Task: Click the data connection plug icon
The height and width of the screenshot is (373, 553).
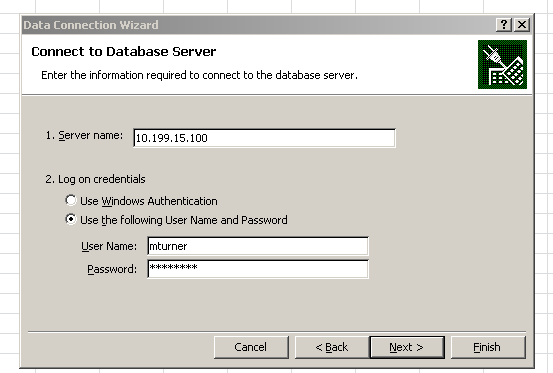Action: click(x=502, y=65)
